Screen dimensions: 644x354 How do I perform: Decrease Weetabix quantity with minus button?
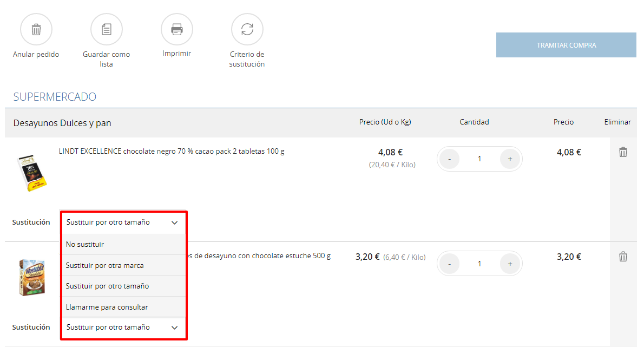449,264
